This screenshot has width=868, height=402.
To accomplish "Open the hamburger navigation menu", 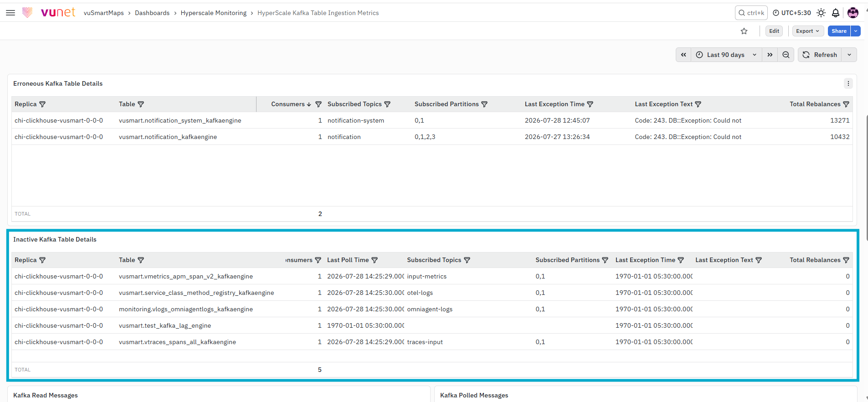I will tap(10, 13).
